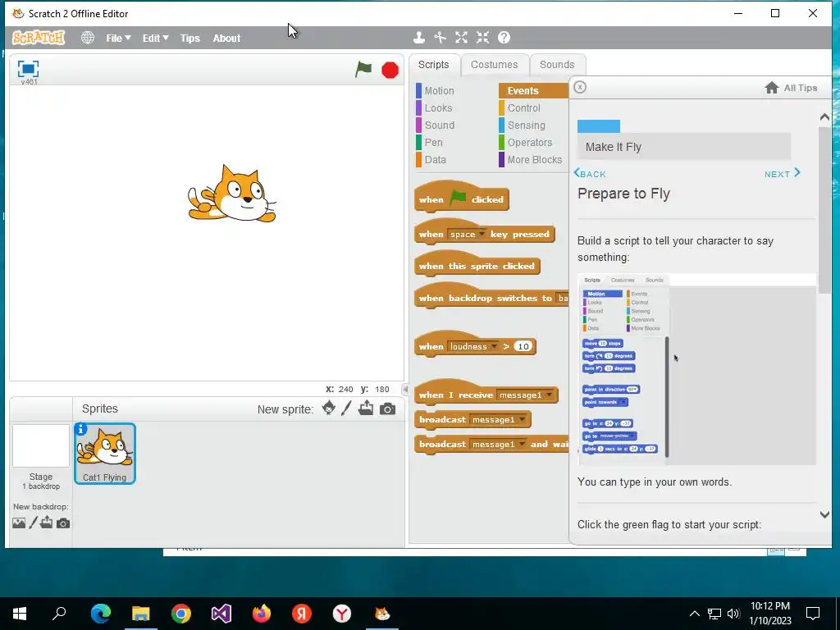Open info for Cat1 Flying sprite
The height and width of the screenshot is (630, 840).
81,429
